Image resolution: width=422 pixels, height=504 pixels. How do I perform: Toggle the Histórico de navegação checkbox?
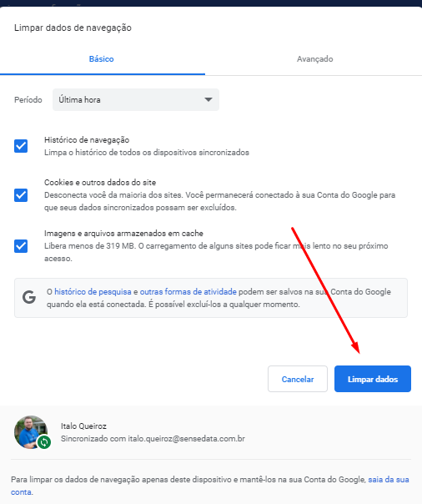[21, 146]
